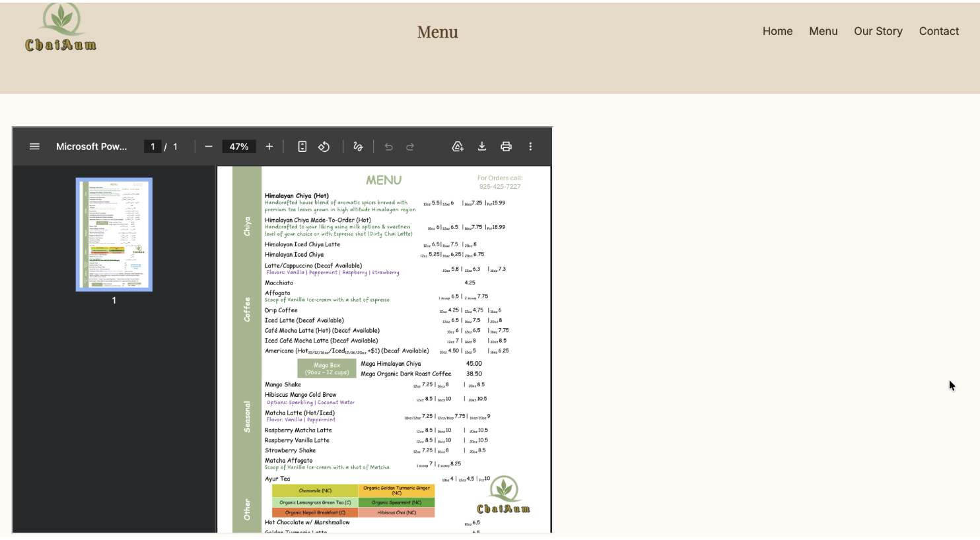Image resolution: width=980 pixels, height=540 pixels.
Task: Select the page 1 thumbnail
Action: 114,234
